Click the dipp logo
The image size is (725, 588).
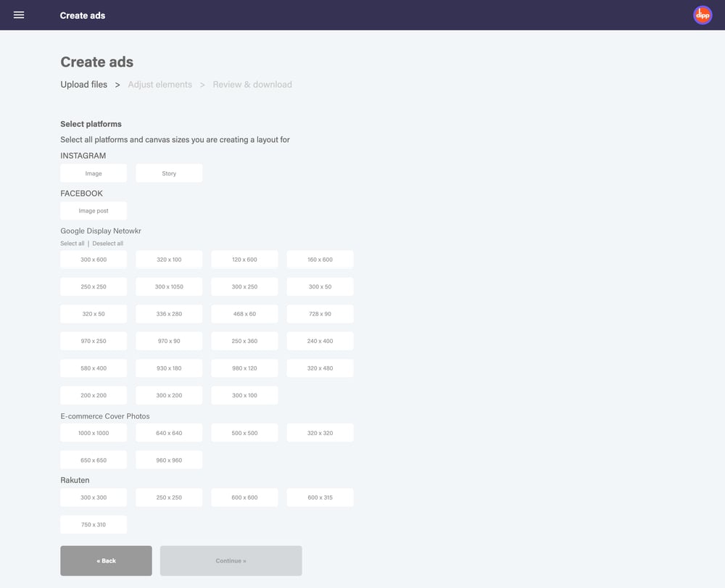702,14
